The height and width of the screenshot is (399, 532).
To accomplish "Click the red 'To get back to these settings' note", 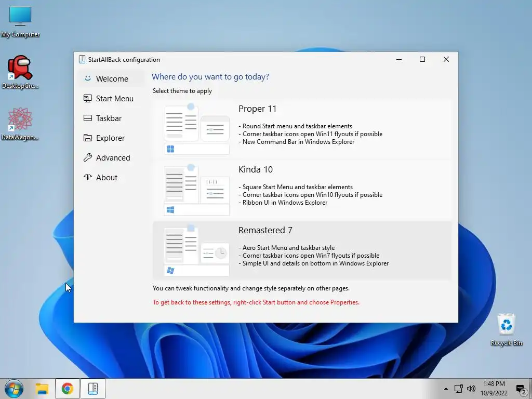I will [256, 302].
